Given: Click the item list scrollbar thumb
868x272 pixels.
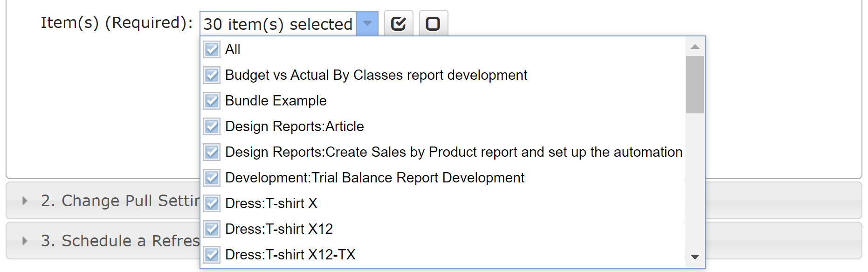Looking at the screenshot, I should pyautogui.click(x=695, y=85).
